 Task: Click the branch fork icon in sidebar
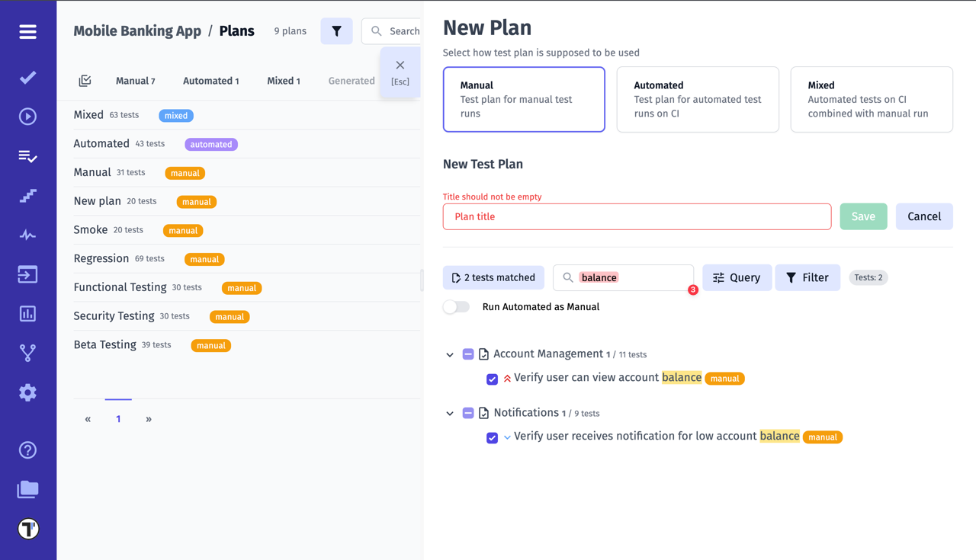(x=28, y=353)
